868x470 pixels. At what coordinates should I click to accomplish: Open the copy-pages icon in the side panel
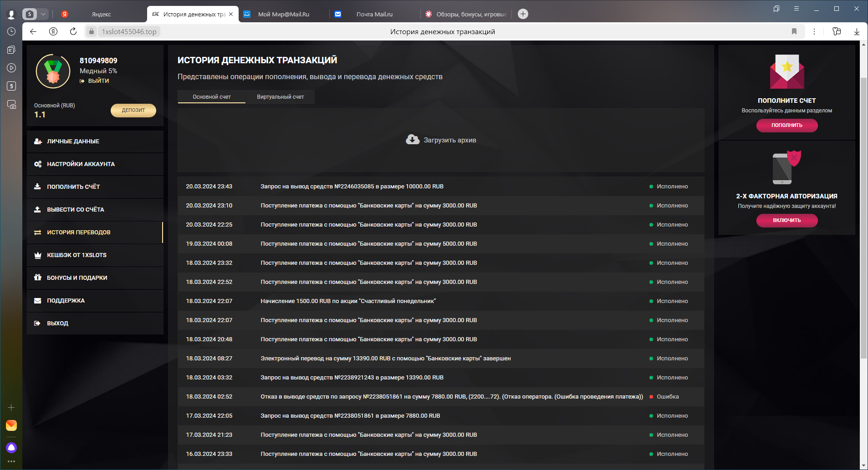[11, 50]
